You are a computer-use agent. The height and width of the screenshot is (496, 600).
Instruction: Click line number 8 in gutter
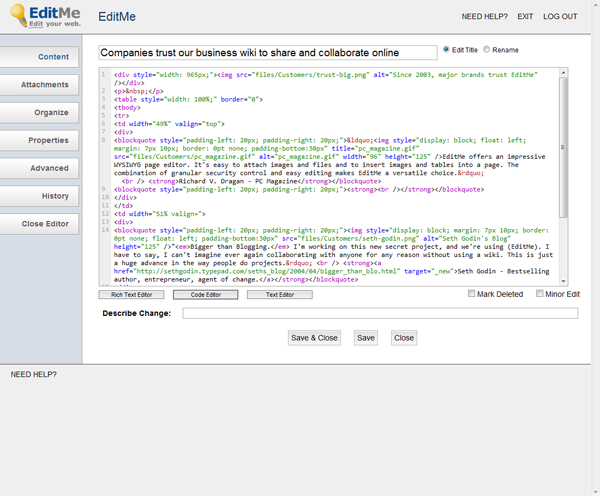[x=103, y=140]
